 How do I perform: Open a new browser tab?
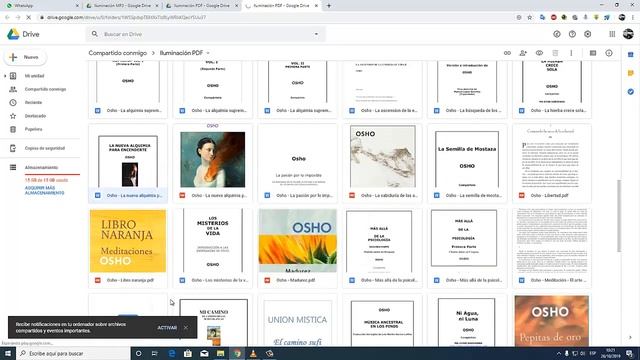coord(329,6)
